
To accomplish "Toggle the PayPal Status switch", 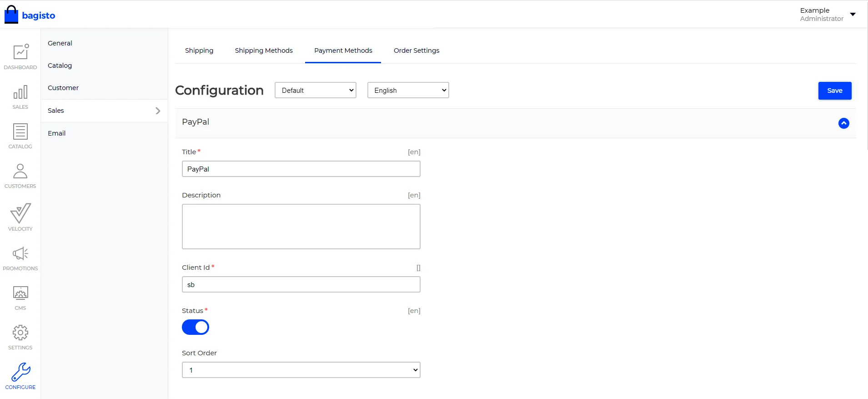I will click(196, 327).
